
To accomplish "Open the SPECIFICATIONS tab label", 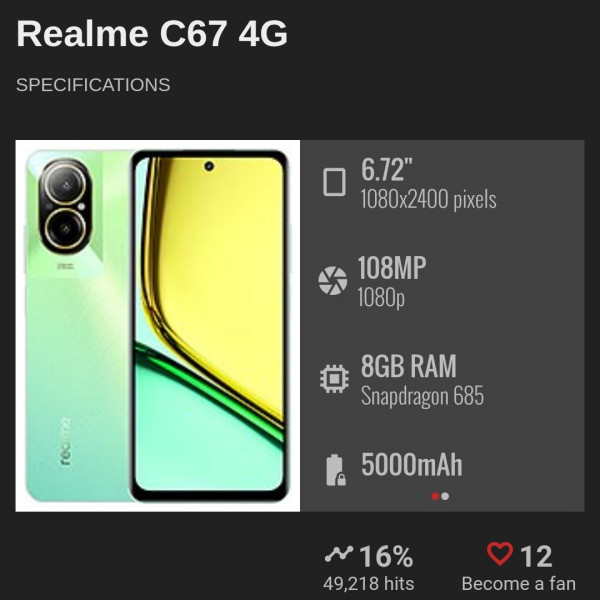I will tap(93, 85).
